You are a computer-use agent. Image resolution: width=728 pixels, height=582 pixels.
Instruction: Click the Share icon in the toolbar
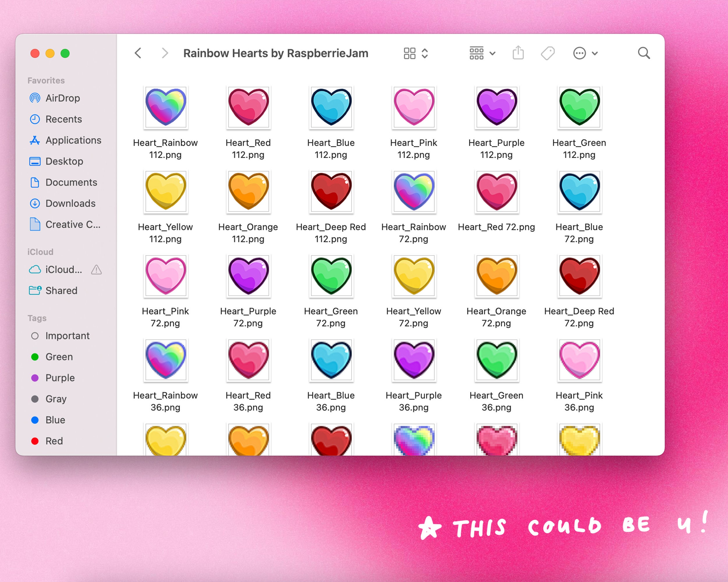point(518,53)
